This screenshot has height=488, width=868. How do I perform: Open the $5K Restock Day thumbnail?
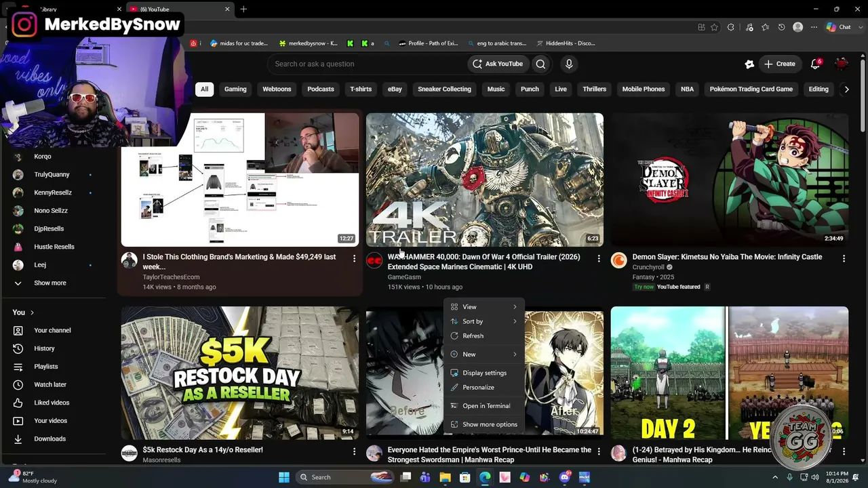coord(240,373)
